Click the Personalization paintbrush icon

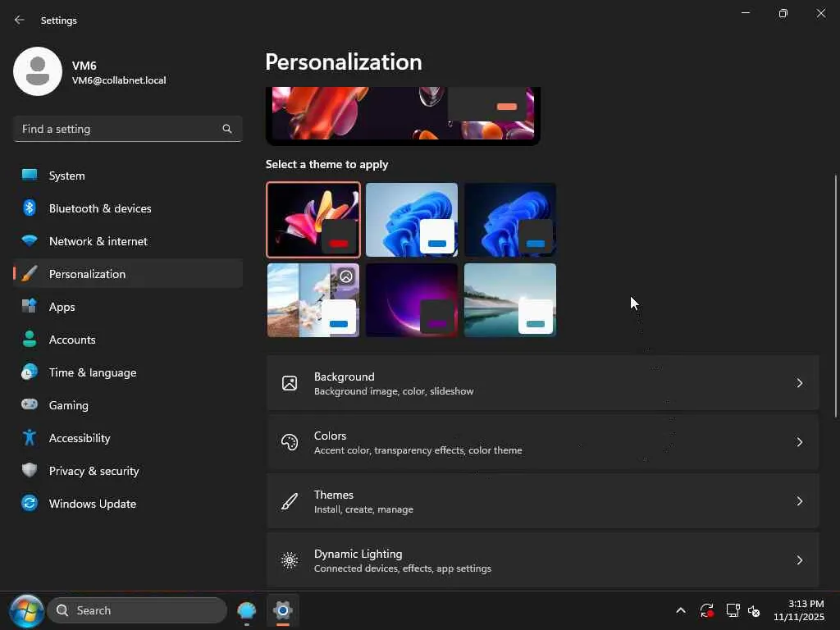30,274
